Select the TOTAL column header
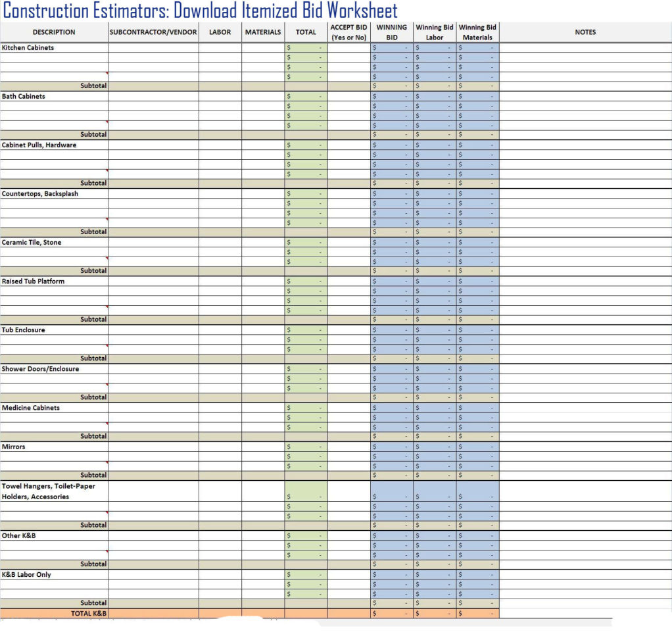 tap(306, 32)
